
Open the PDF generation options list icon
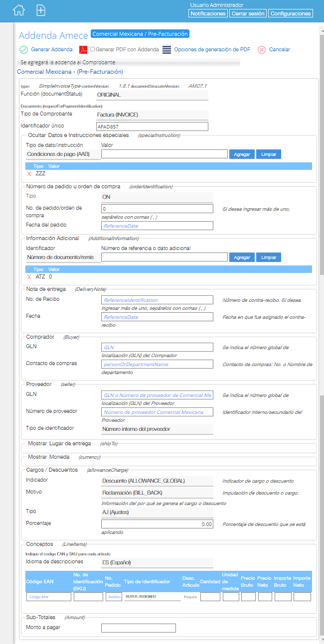point(166,49)
